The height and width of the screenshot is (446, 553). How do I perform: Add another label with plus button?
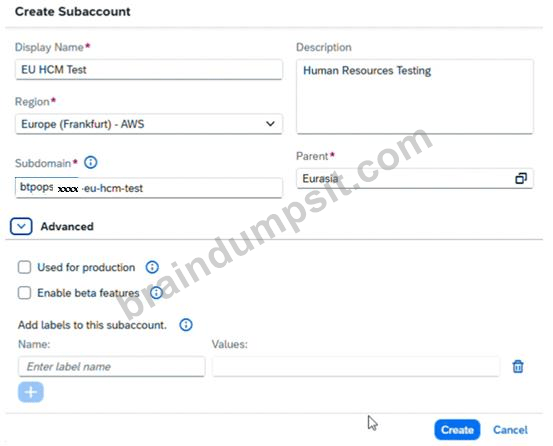click(x=31, y=392)
